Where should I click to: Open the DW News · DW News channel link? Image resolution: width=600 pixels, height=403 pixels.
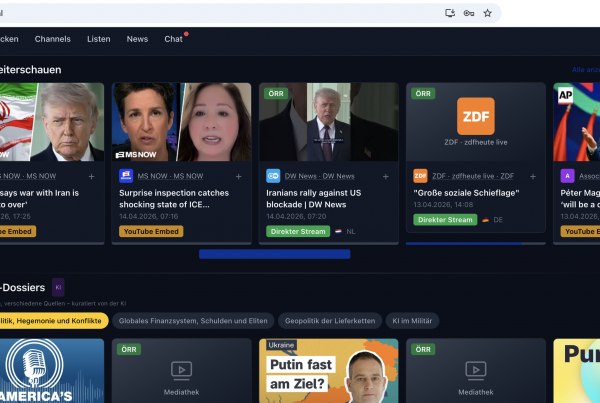(x=320, y=176)
